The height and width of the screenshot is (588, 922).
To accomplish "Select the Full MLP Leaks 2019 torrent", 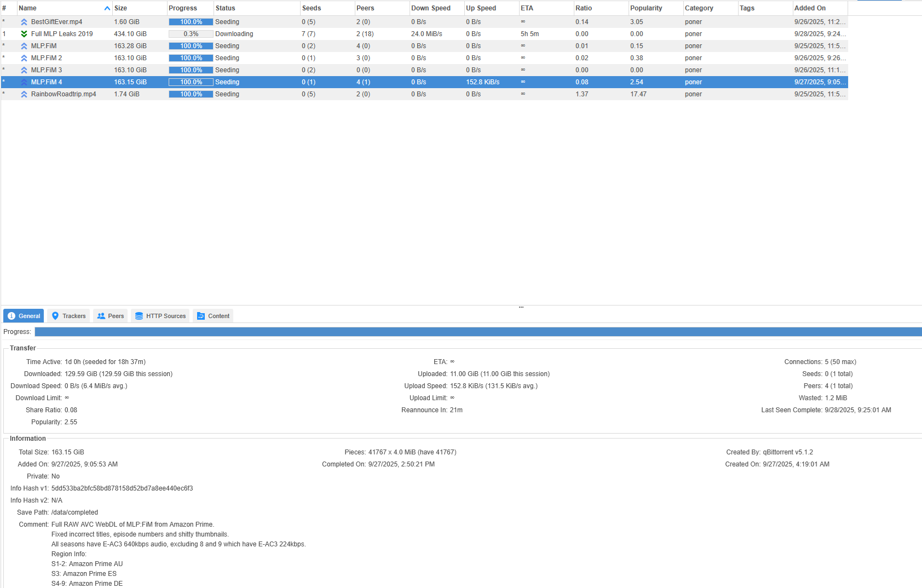I will (424, 34).
